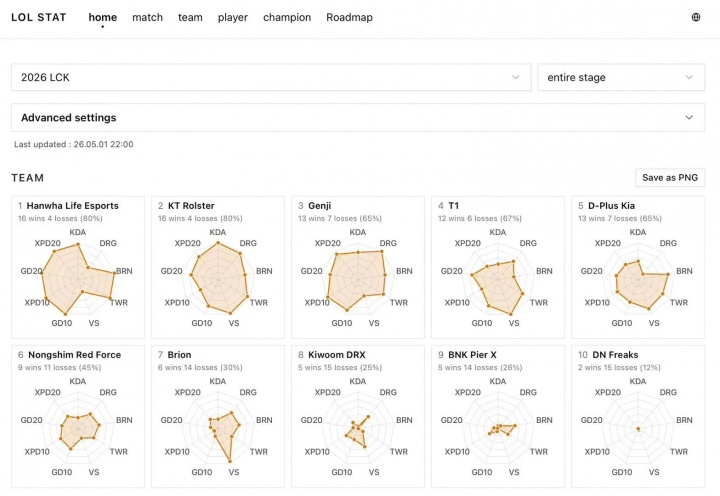Open the T1 team name
The image size is (720, 496).
pos(453,206)
